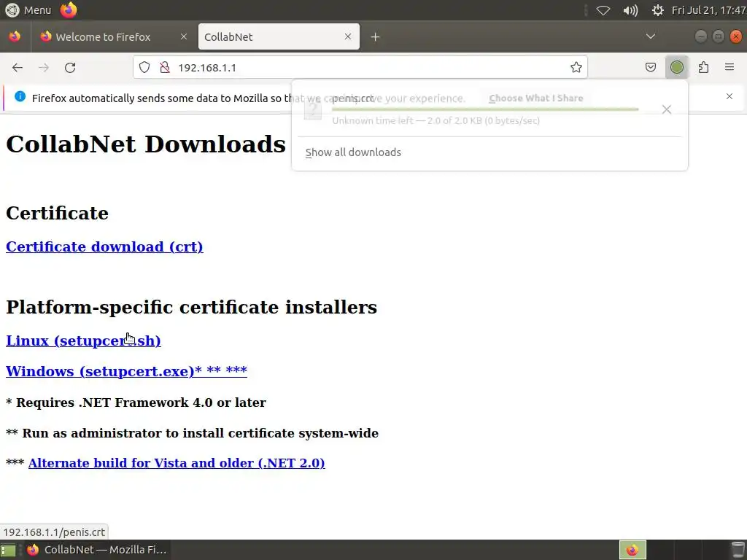Open the power session indicator
The image size is (747, 560).
(657, 10)
